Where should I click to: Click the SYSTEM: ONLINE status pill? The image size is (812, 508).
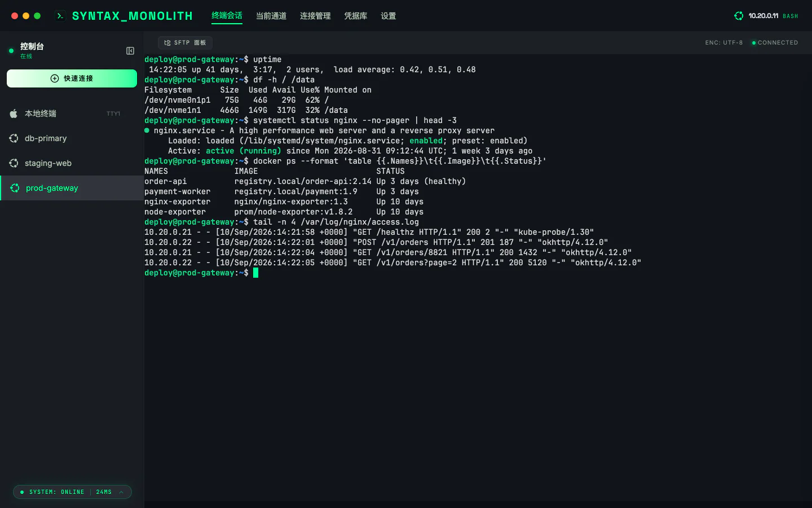tap(72, 492)
